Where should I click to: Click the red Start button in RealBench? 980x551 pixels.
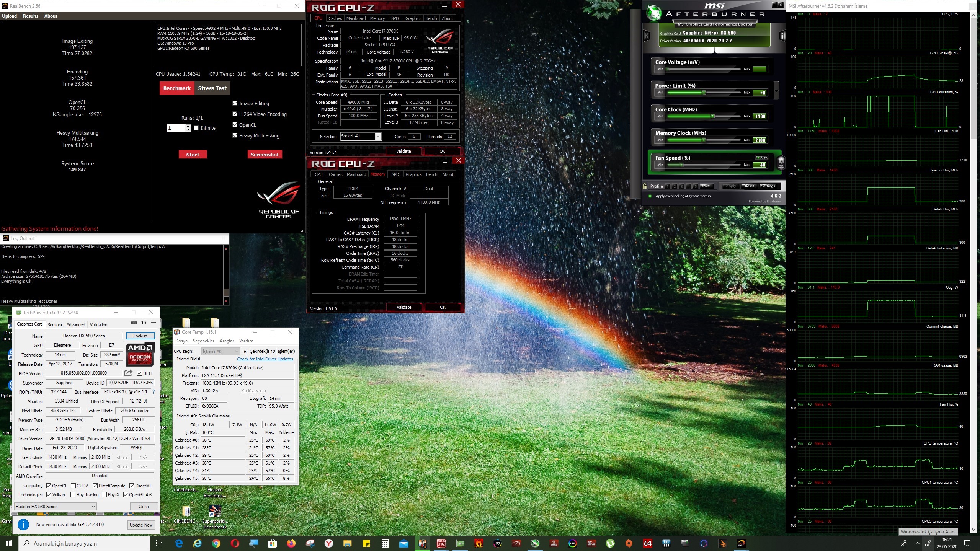point(193,155)
